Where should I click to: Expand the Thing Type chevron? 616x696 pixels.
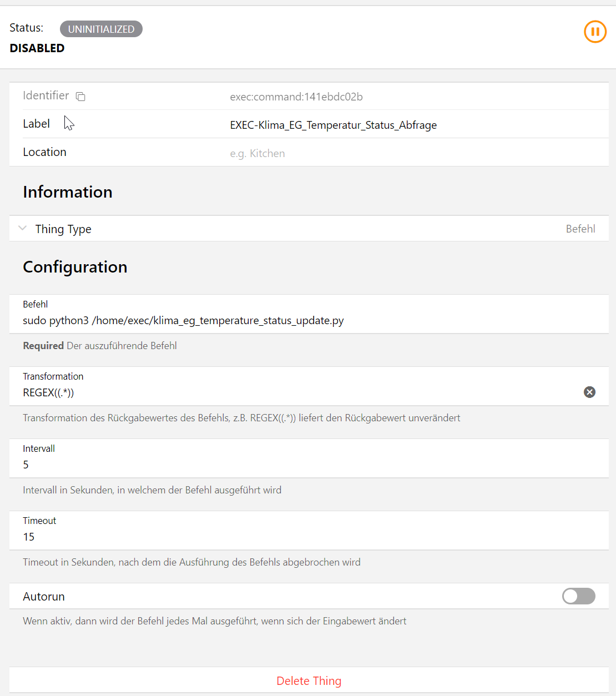pyautogui.click(x=23, y=229)
